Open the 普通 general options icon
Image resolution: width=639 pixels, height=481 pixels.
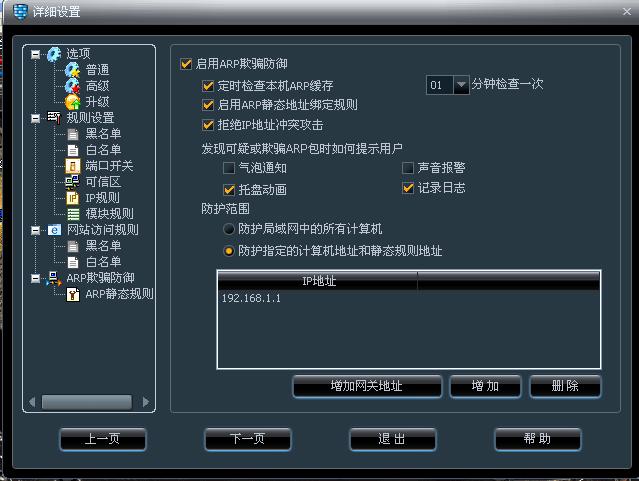(73, 70)
